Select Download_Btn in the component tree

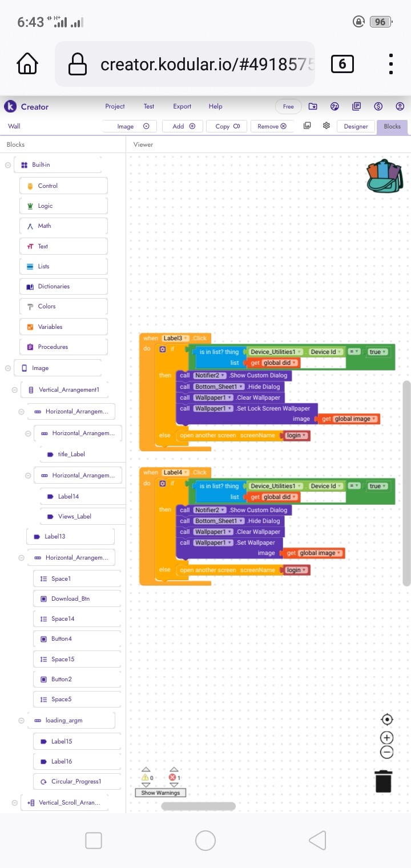pyautogui.click(x=77, y=598)
